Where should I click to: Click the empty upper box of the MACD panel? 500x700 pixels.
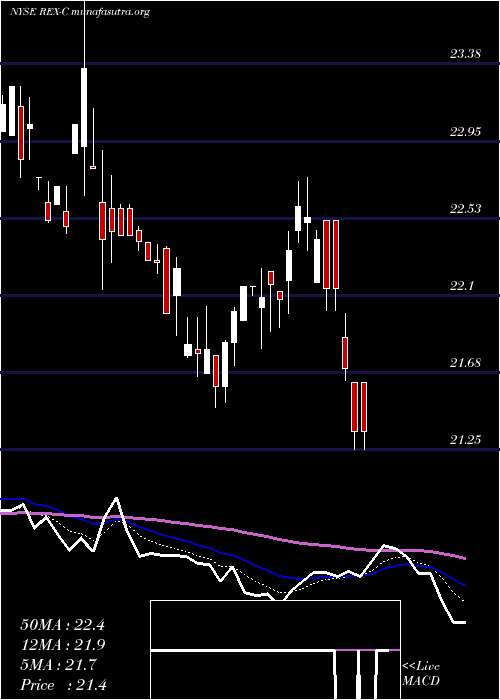pos(275,625)
